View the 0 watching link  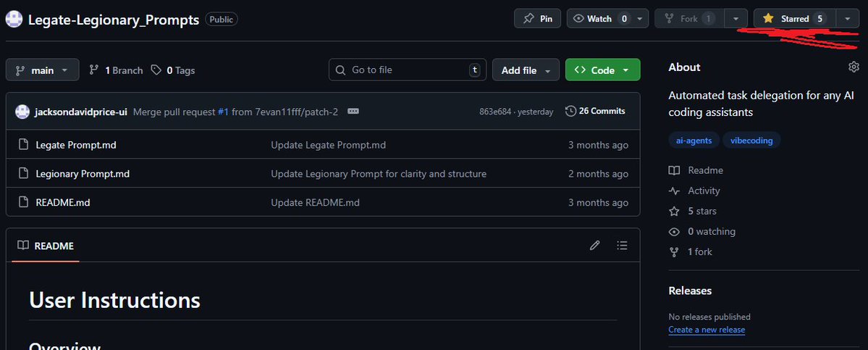click(702, 232)
